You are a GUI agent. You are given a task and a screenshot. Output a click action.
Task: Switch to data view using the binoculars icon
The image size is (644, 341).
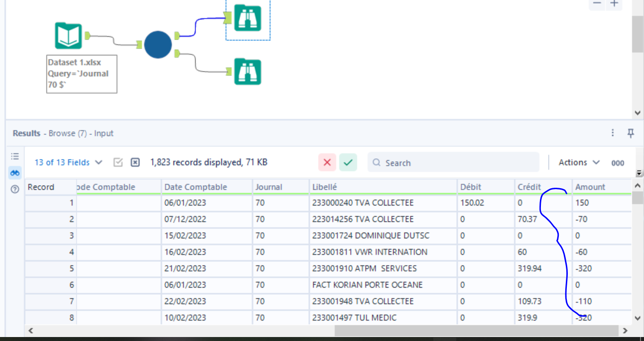click(14, 173)
